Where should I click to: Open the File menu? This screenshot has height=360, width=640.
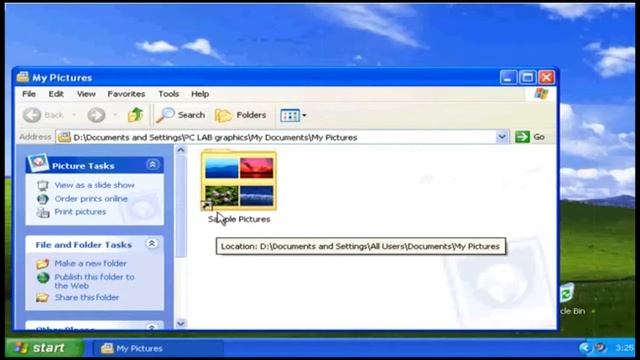[29, 94]
